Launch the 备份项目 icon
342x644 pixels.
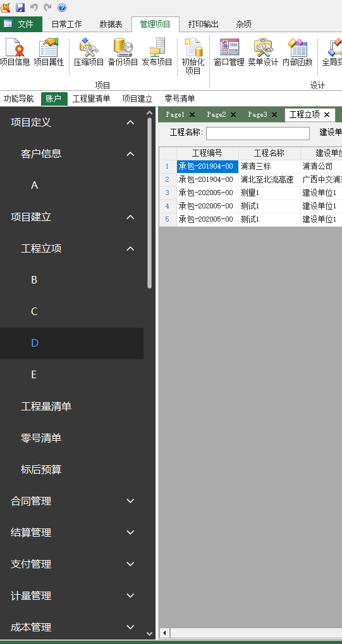tap(123, 52)
